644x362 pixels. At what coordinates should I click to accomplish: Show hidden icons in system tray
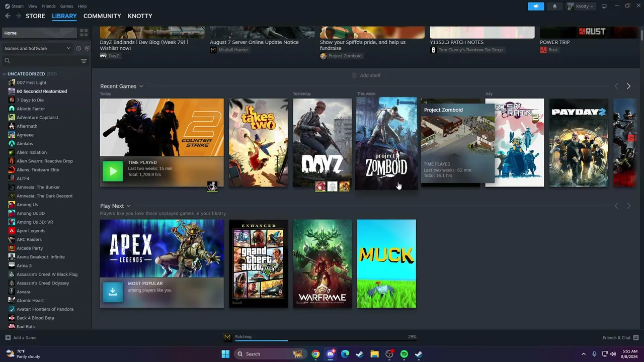(x=584, y=354)
